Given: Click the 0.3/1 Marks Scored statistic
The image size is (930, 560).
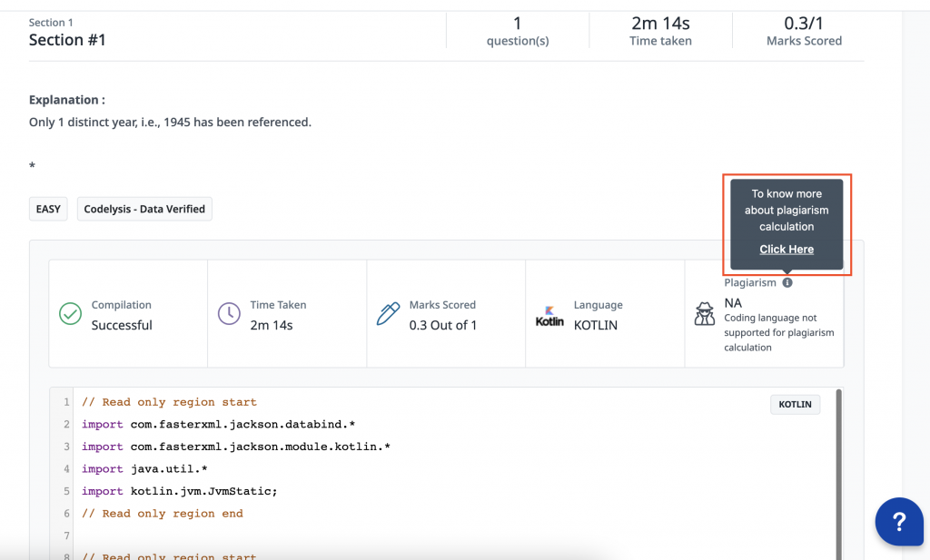Looking at the screenshot, I should [803, 31].
